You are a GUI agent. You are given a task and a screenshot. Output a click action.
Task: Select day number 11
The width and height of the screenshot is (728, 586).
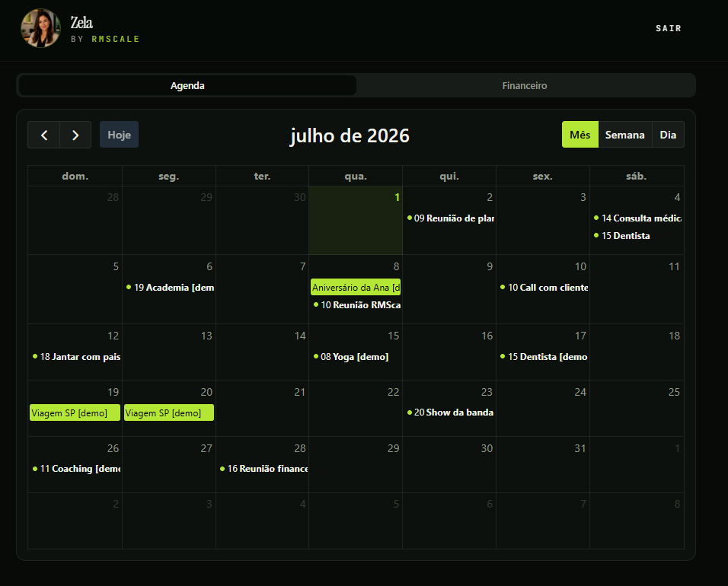(x=674, y=267)
